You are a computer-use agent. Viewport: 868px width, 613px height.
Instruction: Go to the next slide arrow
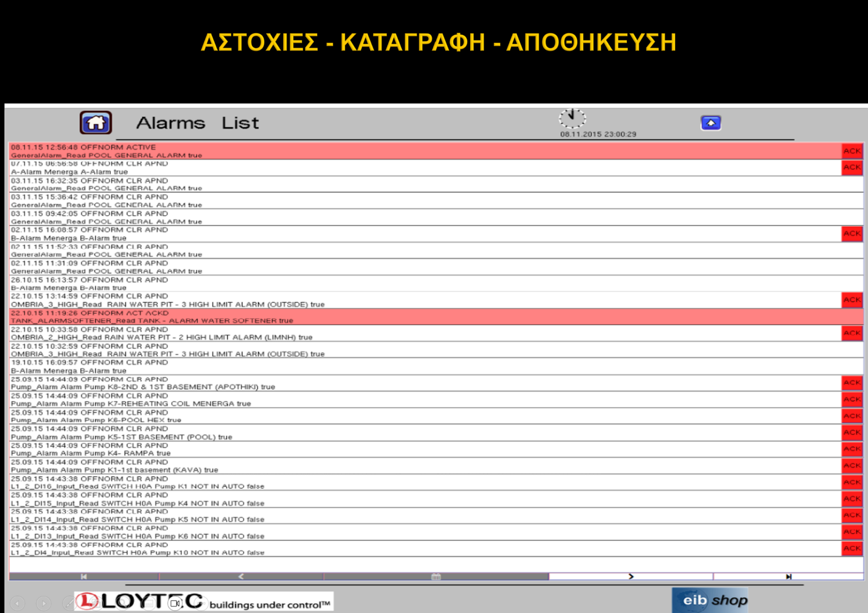pos(44,604)
